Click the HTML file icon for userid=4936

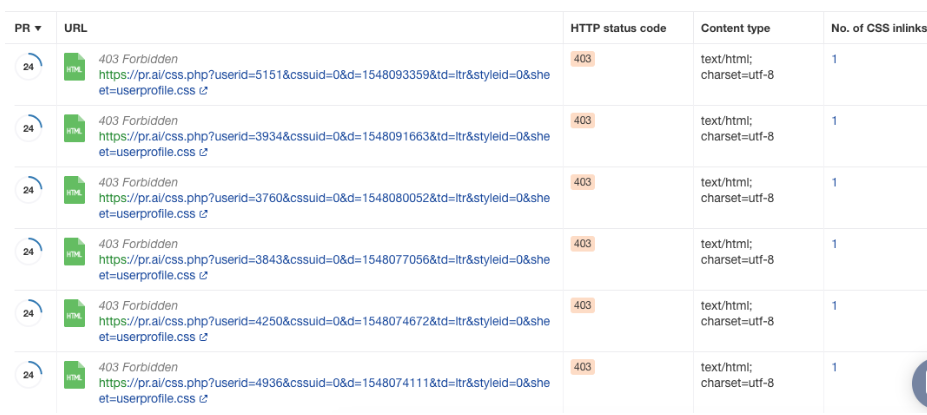pos(75,375)
